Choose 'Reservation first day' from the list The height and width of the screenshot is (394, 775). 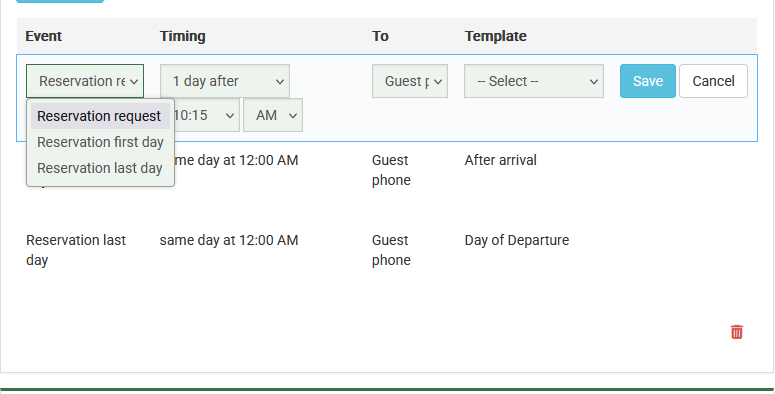click(100, 142)
